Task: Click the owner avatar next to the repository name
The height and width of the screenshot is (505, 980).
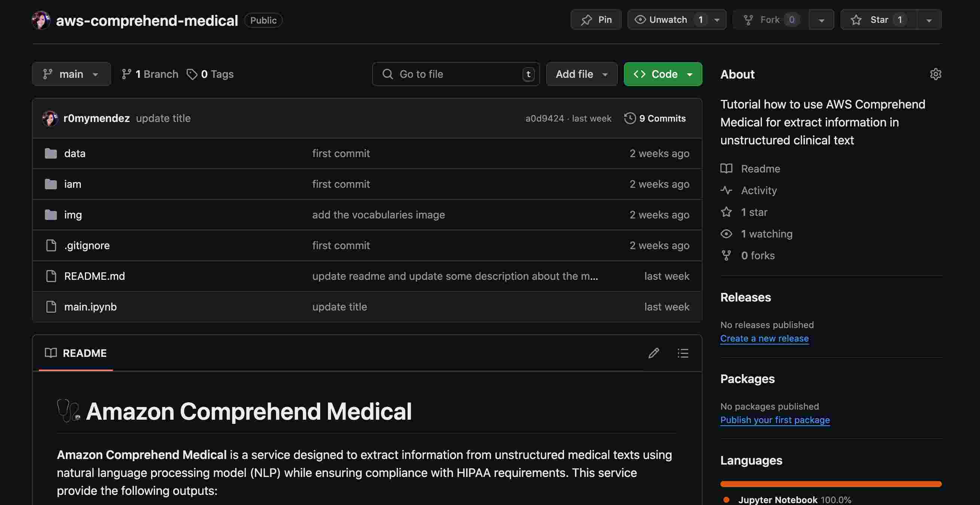Action: [x=41, y=20]
